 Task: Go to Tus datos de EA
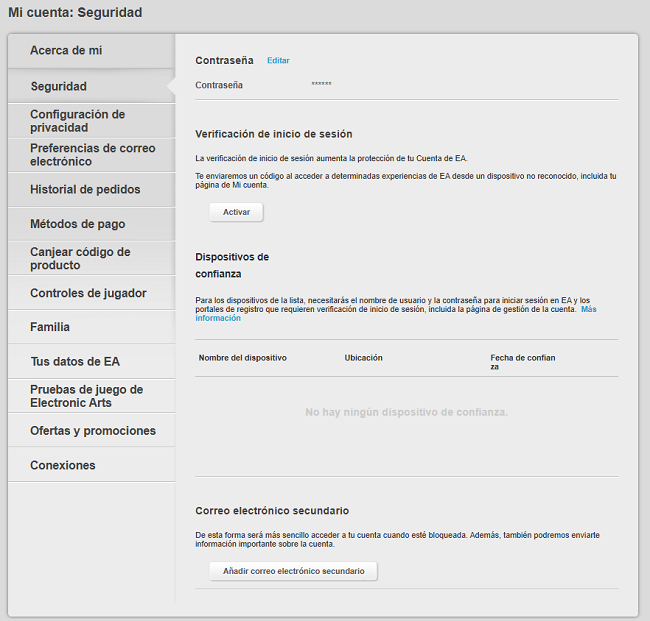point(75,361)
